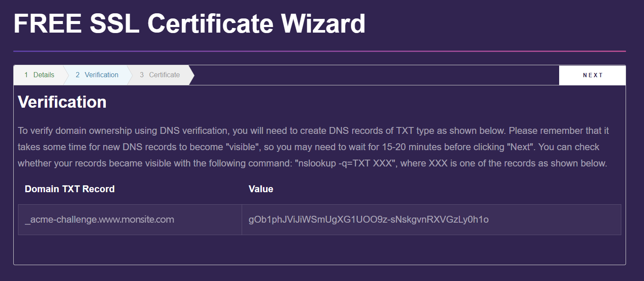Screen dimensions: 644x281
Task: Click the nslookup -q=TXT XXX command text
Action: click(344, 163)
